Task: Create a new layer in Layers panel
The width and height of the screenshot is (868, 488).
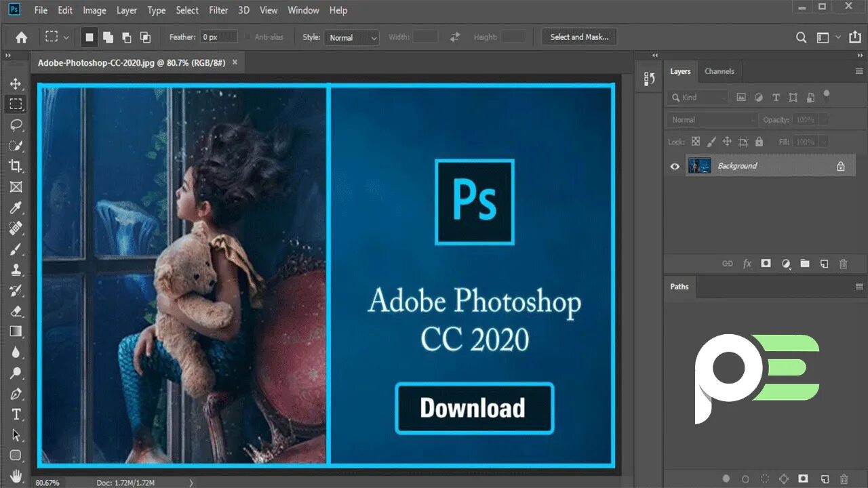Action: (x=825, y=264)
